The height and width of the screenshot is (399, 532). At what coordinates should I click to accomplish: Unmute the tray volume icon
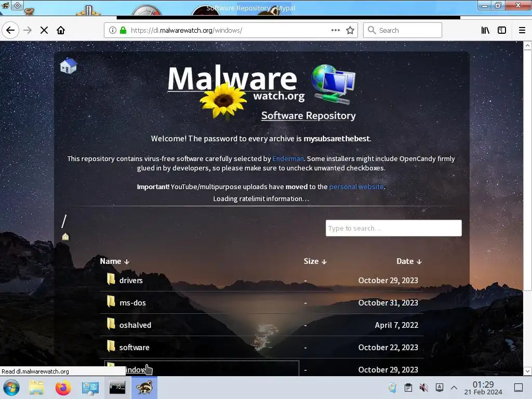pos(423,388)
